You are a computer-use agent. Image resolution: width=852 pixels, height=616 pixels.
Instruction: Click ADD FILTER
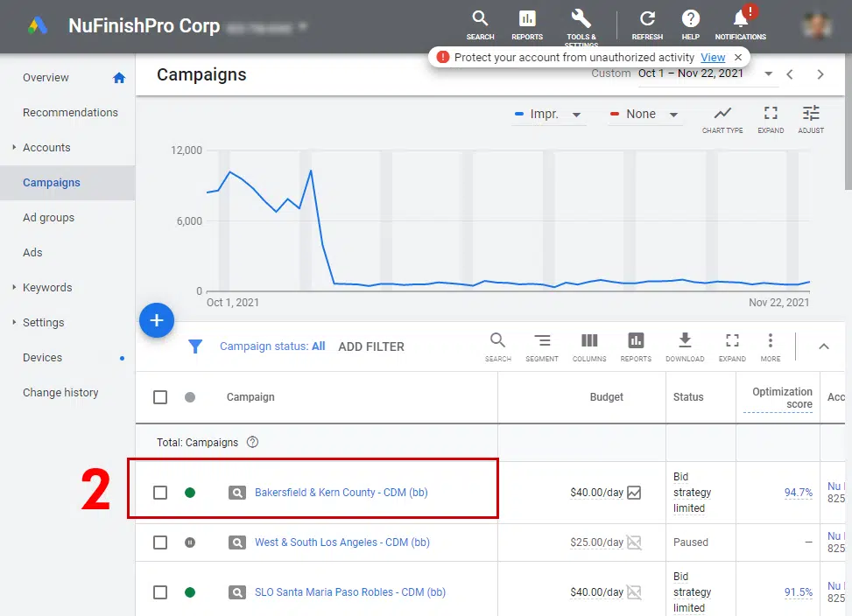coord(371,346)
